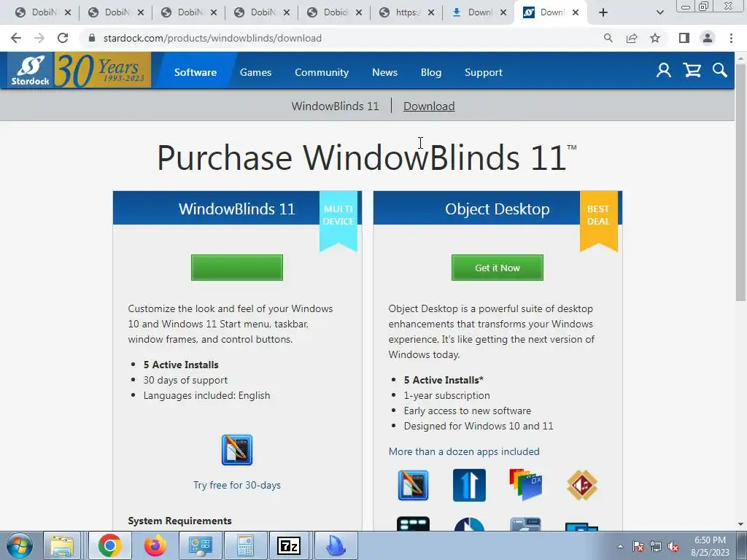
Task: Open the News menu item
Action: (384, 72)
